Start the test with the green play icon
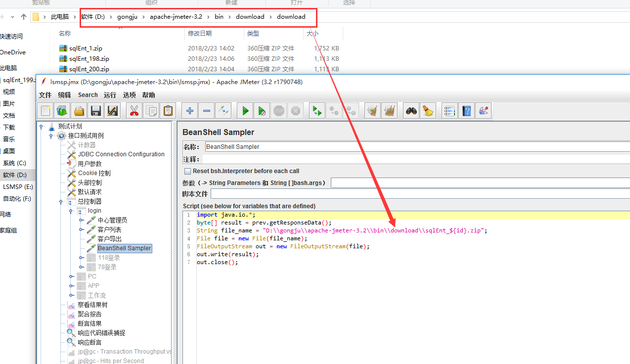630x364 pixels. (245, 111)
